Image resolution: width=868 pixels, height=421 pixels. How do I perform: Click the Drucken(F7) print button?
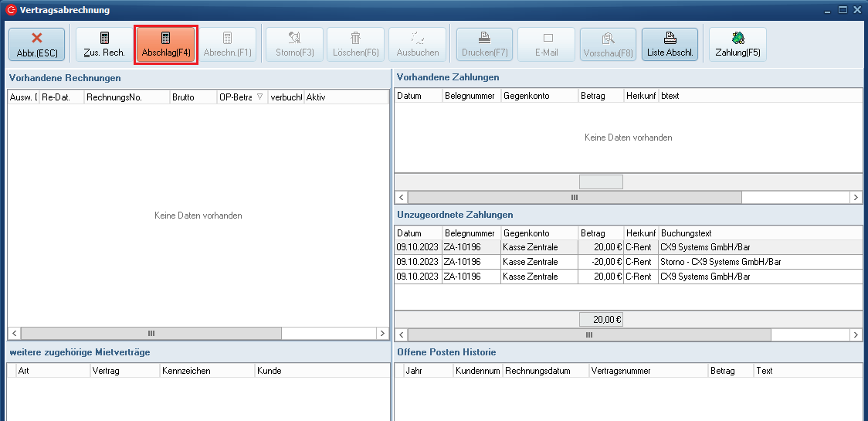click(484, 45)
